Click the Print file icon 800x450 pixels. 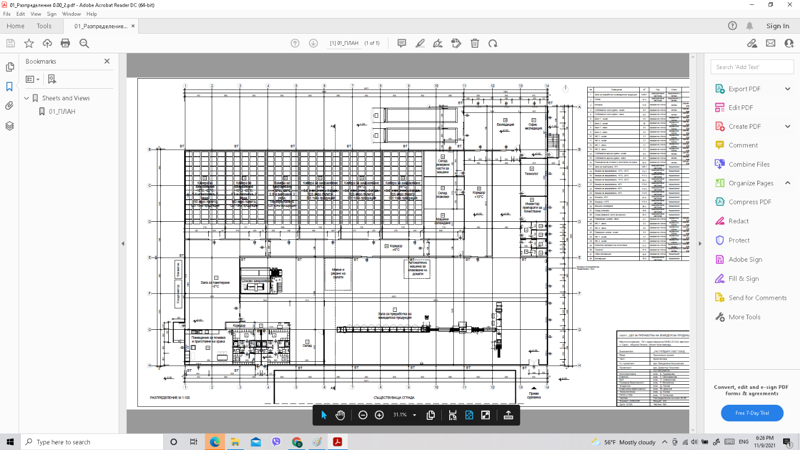point(65,43)
